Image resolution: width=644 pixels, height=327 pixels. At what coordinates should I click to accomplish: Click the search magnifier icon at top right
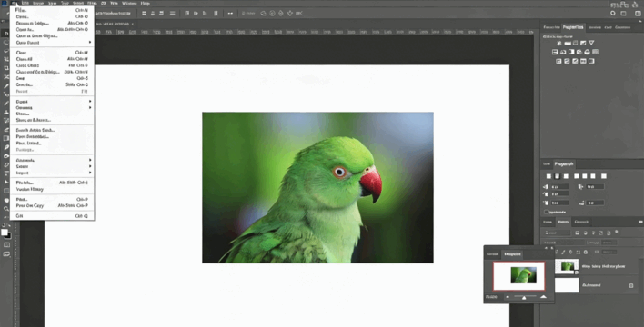pos(613,13)
